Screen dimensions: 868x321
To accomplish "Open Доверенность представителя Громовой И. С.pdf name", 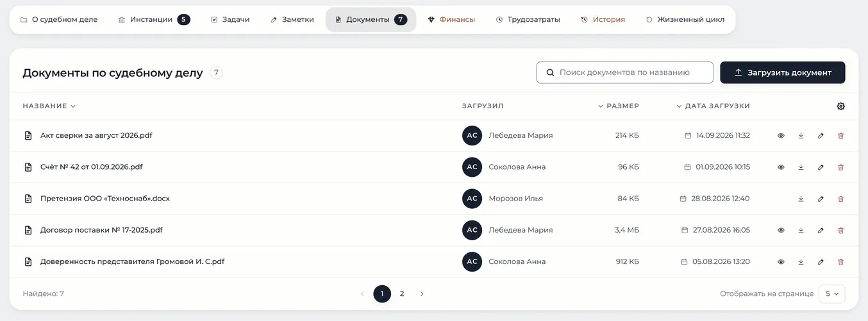I will point(133,262).
